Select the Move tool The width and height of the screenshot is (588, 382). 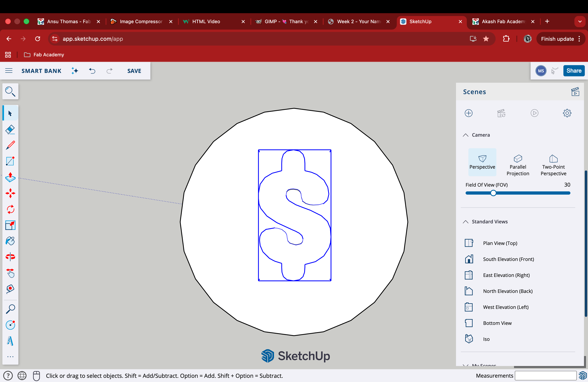(x=10, y=193)
